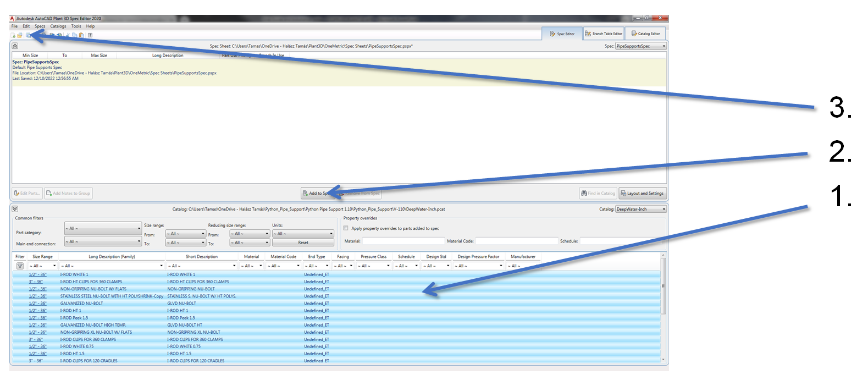Open the Size Range column filter dropdown
Image resolution: width=868 pixels, height=380 pixels.
(43, 266)
